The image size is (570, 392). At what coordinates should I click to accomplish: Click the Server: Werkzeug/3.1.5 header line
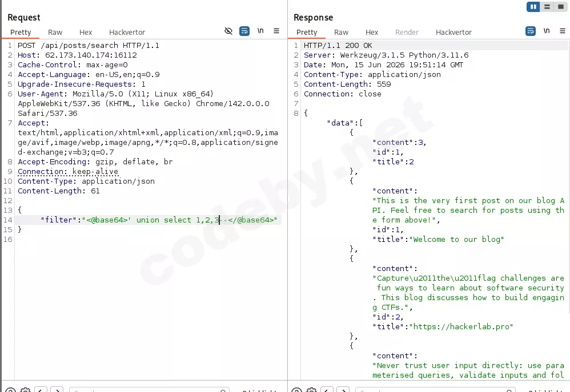coord(386,55)
